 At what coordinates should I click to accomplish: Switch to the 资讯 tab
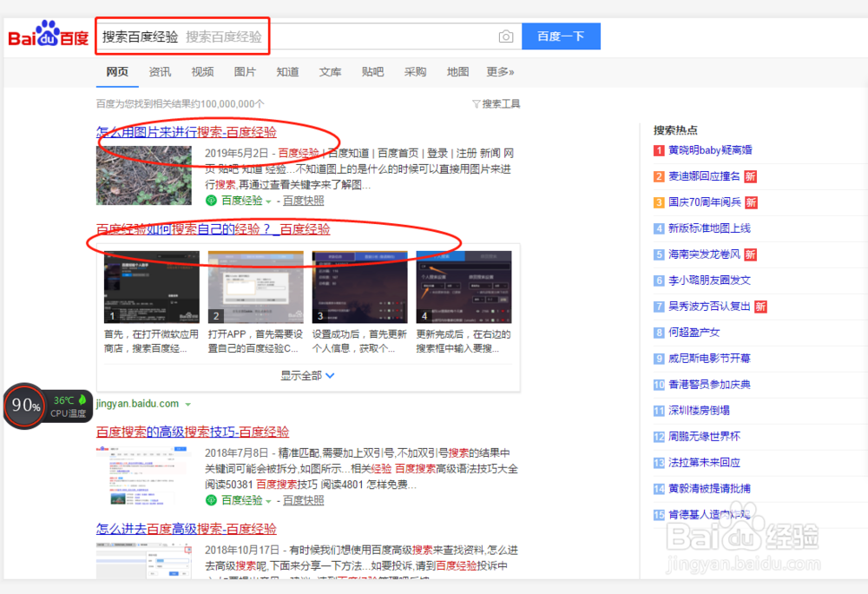(x=160, y=72)
